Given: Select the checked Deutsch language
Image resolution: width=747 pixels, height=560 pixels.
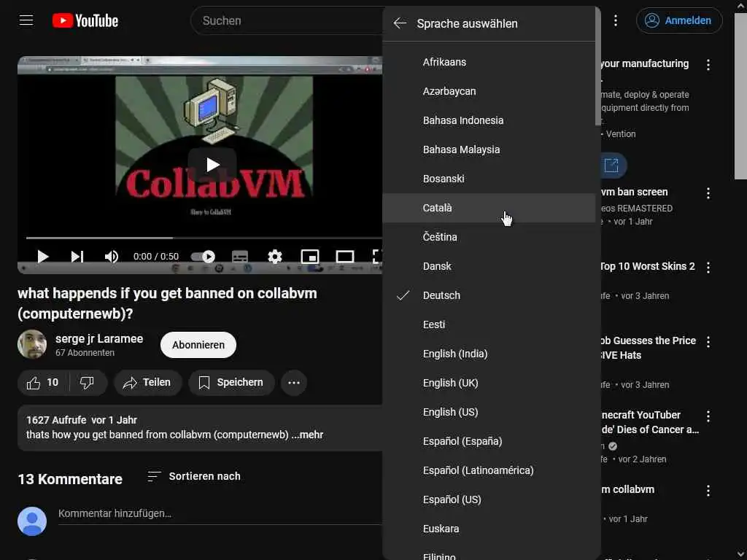Looking at the screenshot, I should [x=489, y=295].
